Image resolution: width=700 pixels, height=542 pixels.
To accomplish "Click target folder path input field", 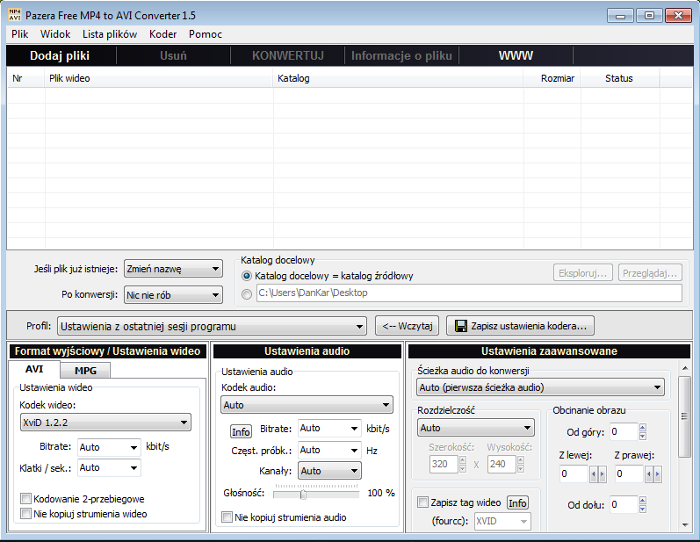I will click(x=469, y=293).
